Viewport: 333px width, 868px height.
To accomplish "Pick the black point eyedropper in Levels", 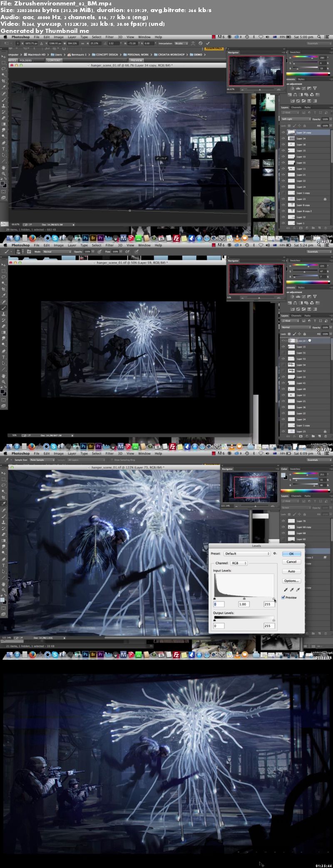I will 286,590.
